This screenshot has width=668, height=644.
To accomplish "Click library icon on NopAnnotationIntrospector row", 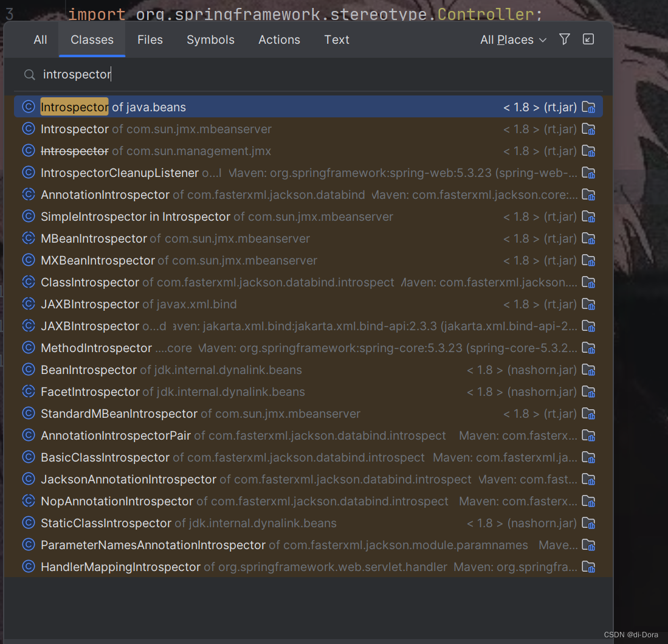I will point(588,501).
